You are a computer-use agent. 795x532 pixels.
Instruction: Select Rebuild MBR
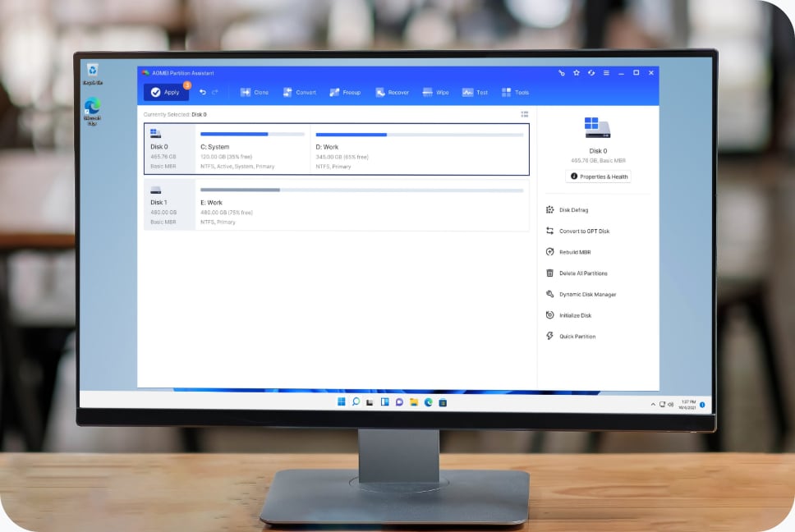[568, 252]
